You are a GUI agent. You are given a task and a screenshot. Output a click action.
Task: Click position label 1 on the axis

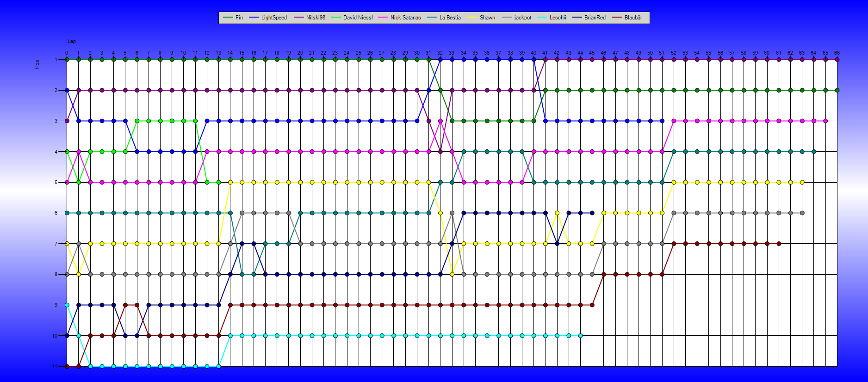coord(56,60)
